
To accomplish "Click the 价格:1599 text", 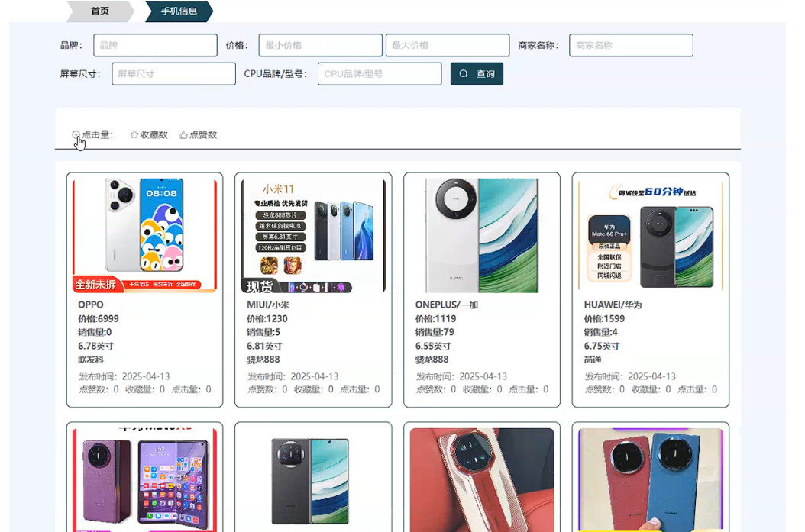I will click(604, 318).
